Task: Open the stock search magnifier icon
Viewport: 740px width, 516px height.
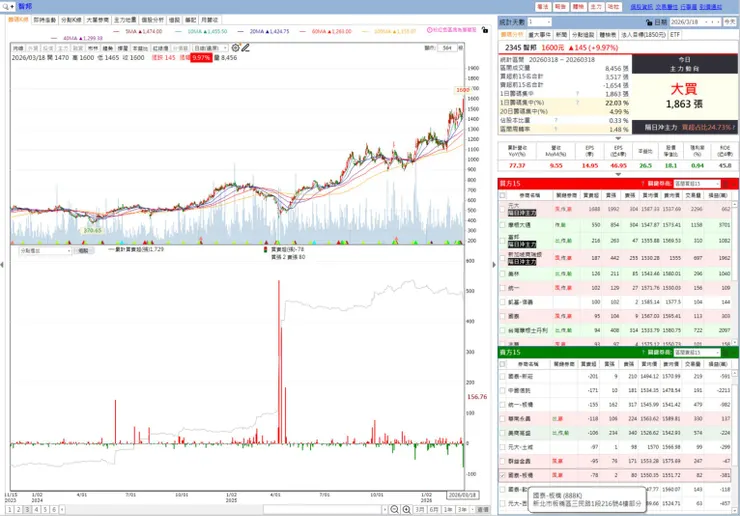Action: 6,7
